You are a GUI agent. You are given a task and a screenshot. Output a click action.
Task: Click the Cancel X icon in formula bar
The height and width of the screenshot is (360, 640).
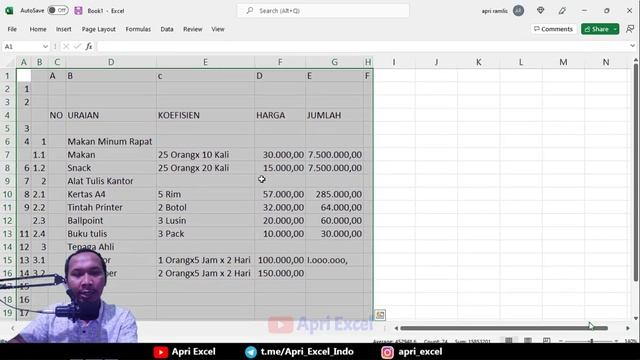point(66,47)
